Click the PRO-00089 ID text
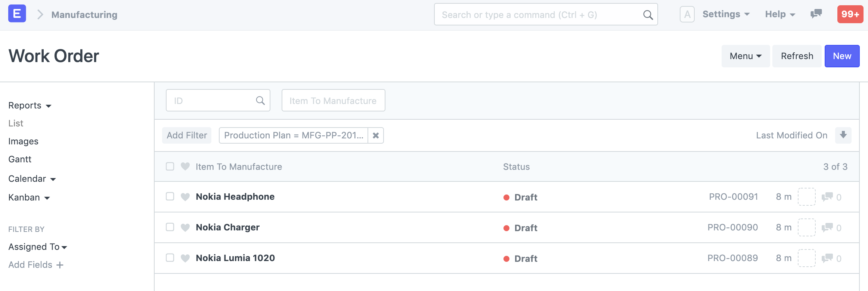 pyautogui.click(x=733, y=258)
